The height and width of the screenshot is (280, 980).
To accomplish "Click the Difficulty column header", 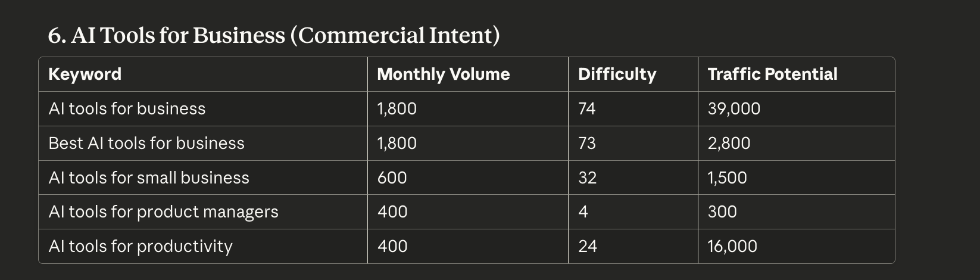I will [x=617, y=74].
